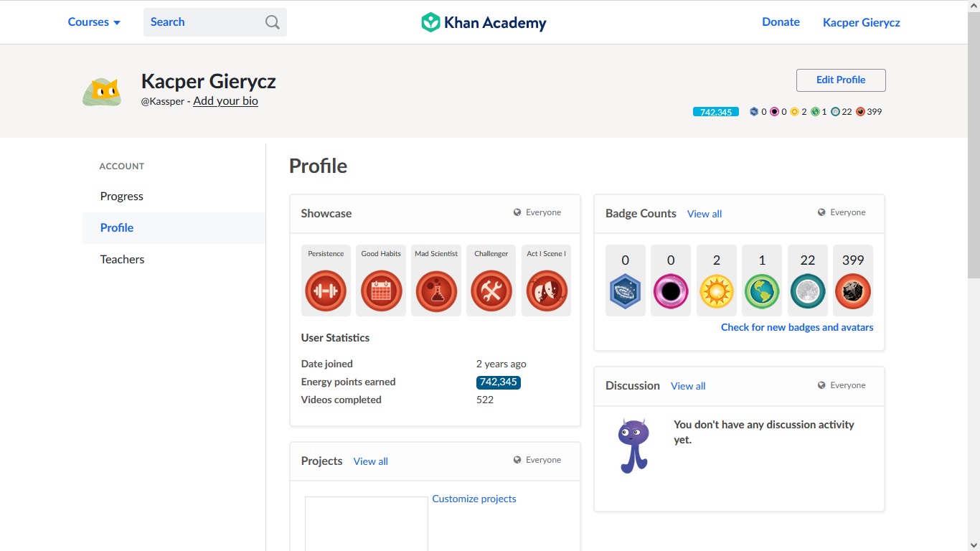Image resolution: width=980 pixels, height=551 pixels.
Task: Open the Challenger tools badge
Action: coord(491,291)
